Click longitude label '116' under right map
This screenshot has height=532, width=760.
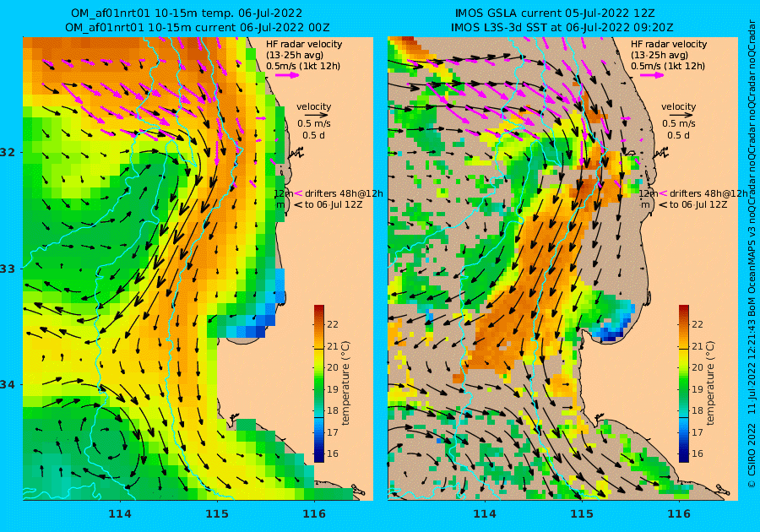pos(679,514)
